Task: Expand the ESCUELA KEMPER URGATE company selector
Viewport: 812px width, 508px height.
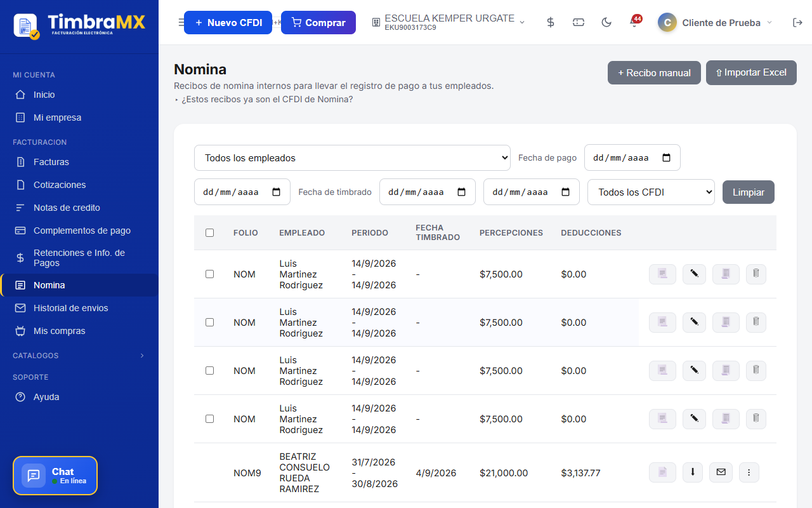Action: (x=449, y=22)
